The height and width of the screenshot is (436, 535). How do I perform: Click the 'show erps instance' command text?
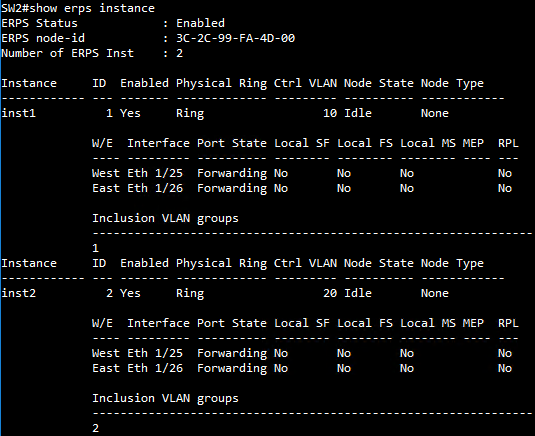[92, 8]
